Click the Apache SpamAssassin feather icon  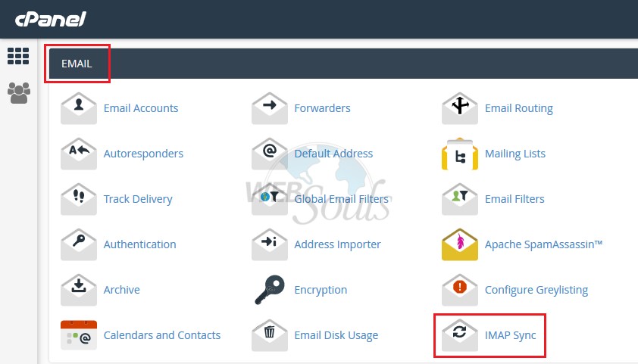click(x=460, y=244)
